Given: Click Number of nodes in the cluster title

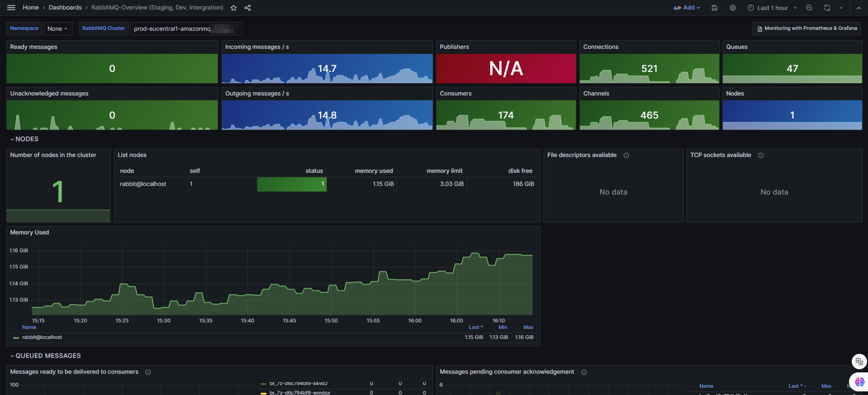Looking at the screenshot, I should (53, 155).
